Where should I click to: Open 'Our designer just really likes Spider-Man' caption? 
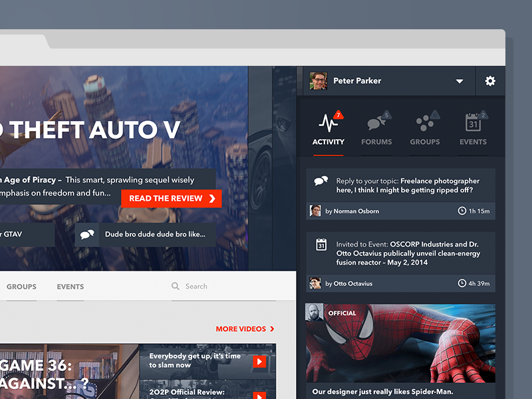(x=382, y=392)
